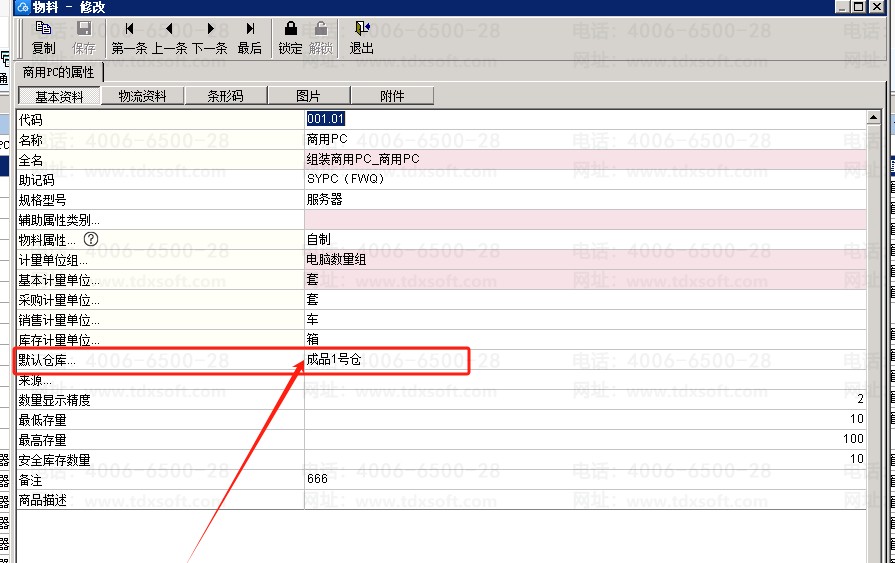This screenshot has height=563, width=895.
Task: Click the 最高存量 value 100
Action: pyautogui.click(x=585, y=440)
